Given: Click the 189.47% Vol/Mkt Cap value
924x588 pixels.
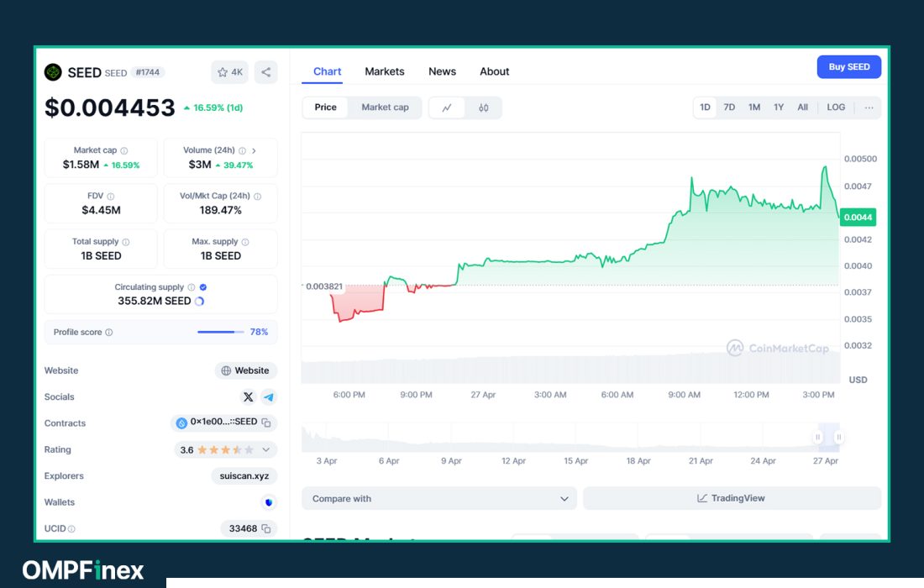Looking at the screenshot, I should (220, 210).
